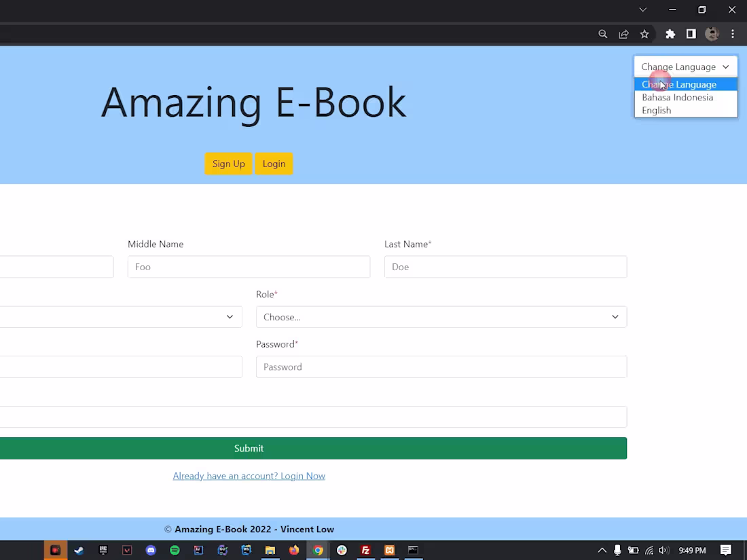747x560 pixels.
Task: Open Spotify from the taskbar
Action: click(x=175, y=550)
